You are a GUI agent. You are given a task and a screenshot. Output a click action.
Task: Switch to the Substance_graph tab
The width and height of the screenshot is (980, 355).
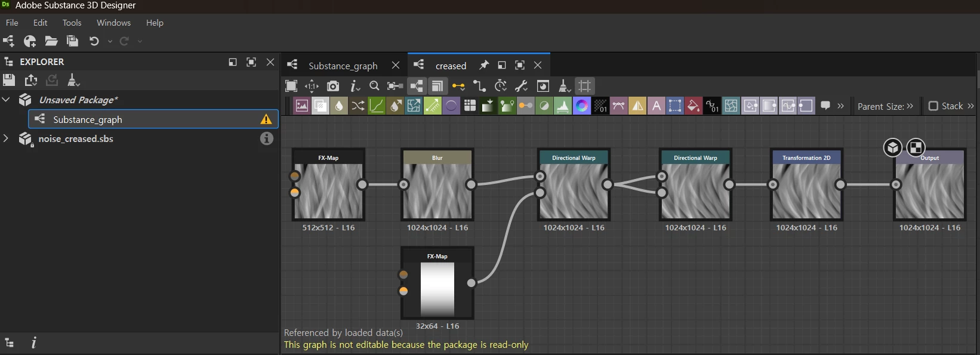tap(343, 66)
